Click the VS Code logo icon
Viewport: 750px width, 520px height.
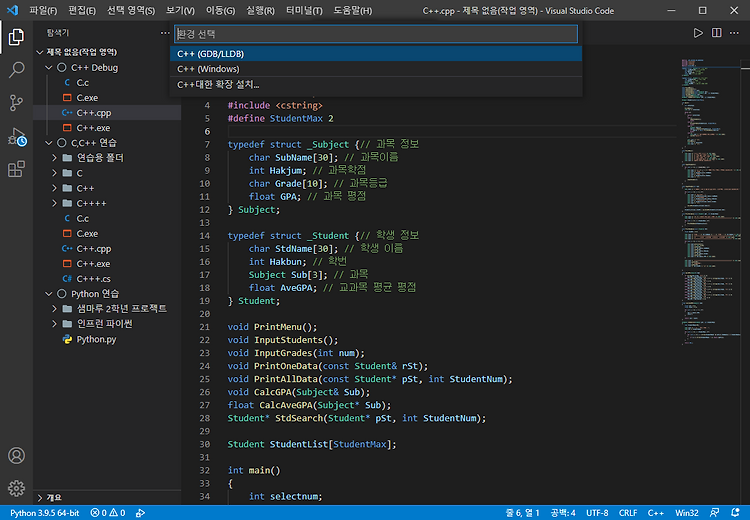(12, 10)
